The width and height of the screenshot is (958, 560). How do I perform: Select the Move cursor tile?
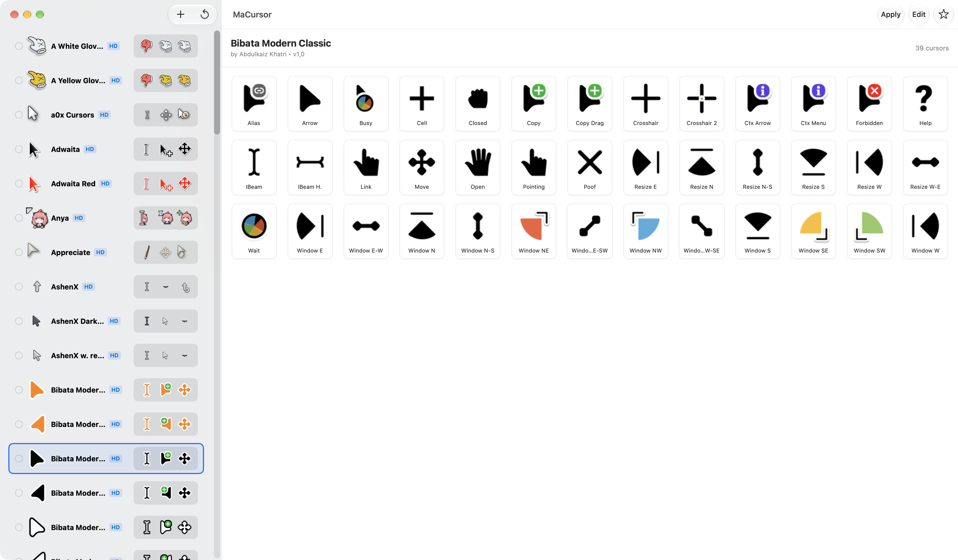pos(422,168)
